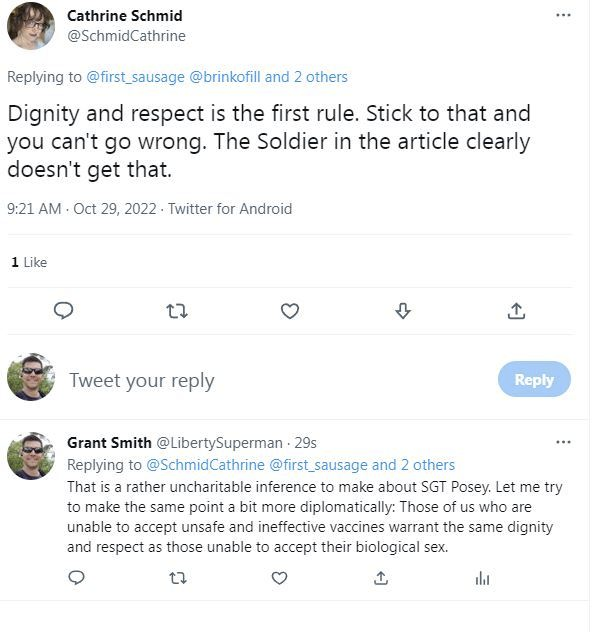Retweet Grant Smith's reply
The height and width of the screenshot is (632, 596).
click(x=178, y=579)
